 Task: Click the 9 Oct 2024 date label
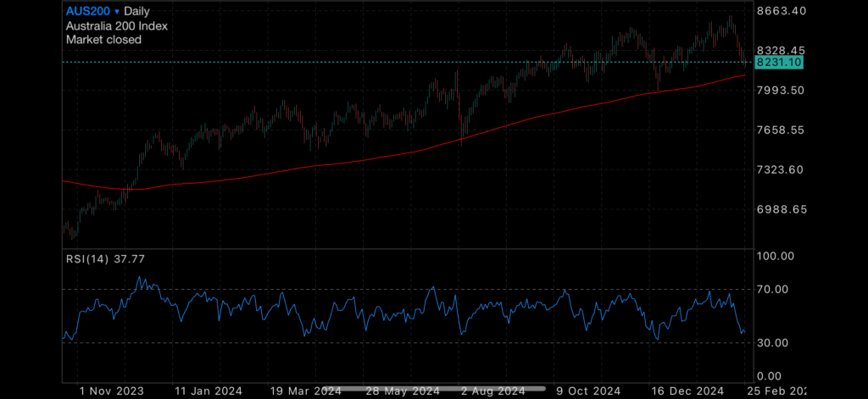coord(590,391)
